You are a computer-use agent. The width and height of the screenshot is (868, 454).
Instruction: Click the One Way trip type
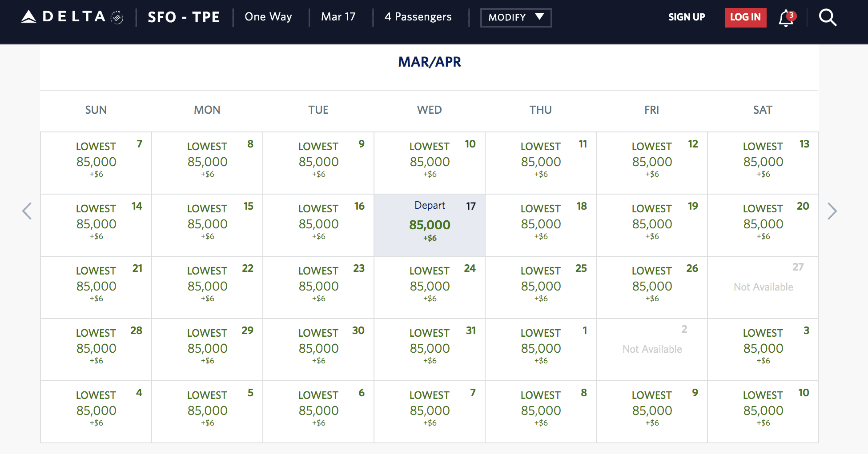click(x=268, y=17)
